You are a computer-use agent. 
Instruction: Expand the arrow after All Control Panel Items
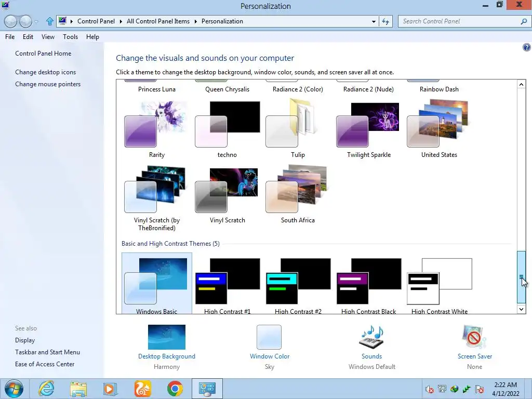click(196, 21)
